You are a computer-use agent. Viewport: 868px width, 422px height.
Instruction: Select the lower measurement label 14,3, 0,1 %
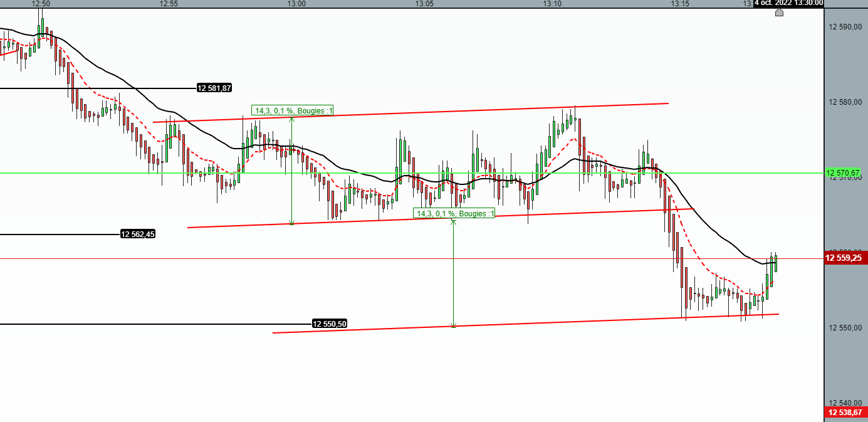(x=454, y=214)
